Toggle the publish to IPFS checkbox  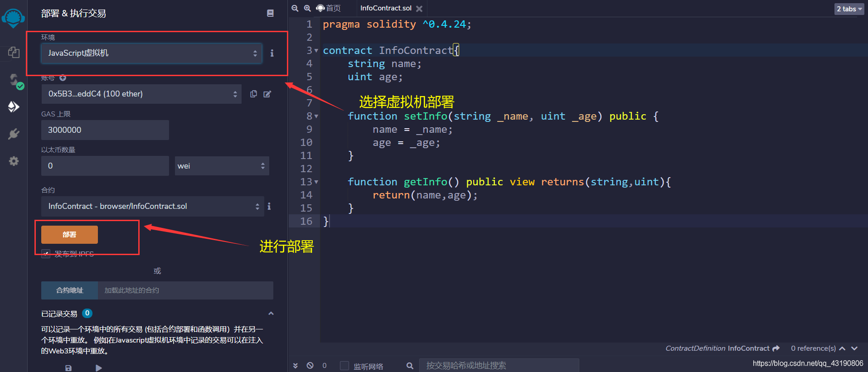[x=46, y=254]
